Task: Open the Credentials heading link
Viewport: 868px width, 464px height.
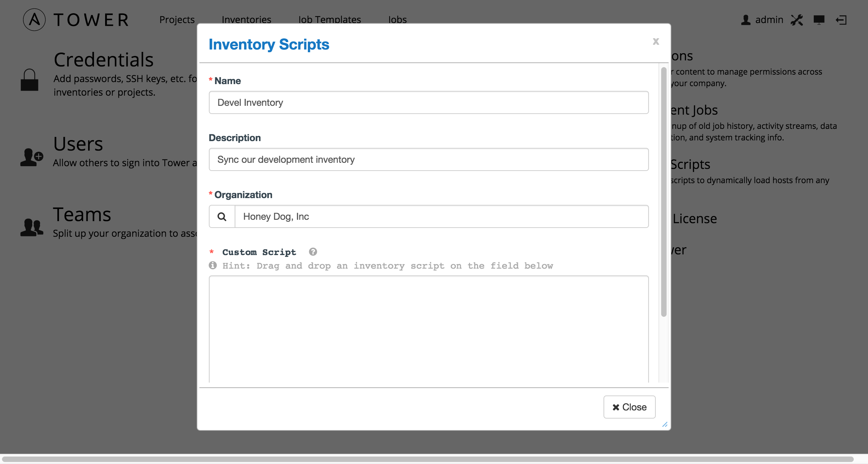Action: click(x=104, y=60)
